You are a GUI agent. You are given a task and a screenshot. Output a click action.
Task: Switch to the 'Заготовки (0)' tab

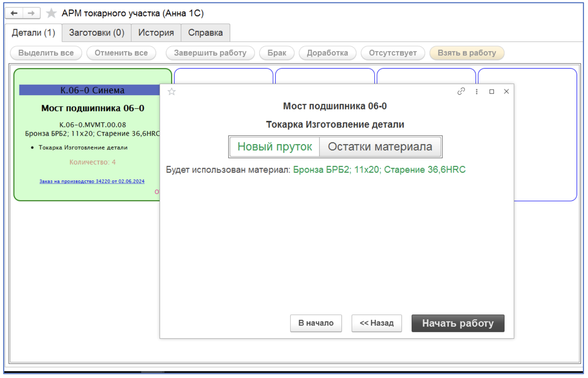point(97,33)
